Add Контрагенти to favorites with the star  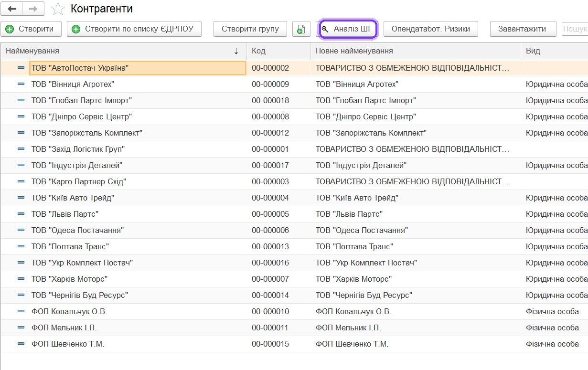58,9
